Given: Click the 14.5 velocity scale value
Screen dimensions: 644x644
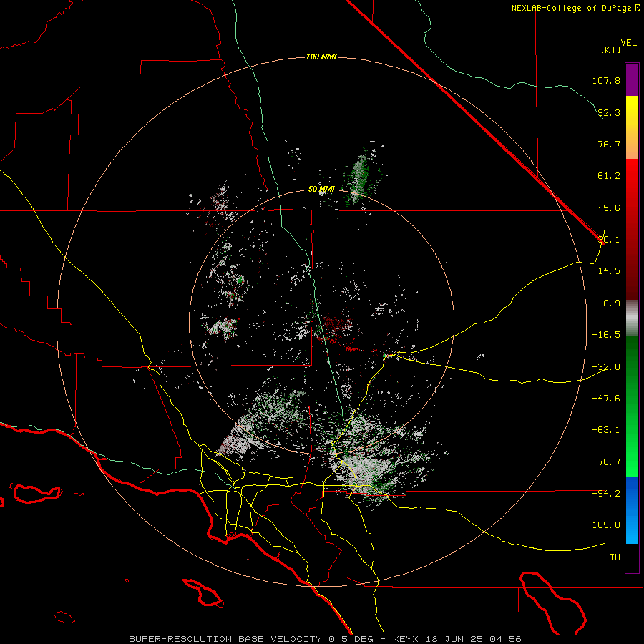Looking at the screenshot, I should pyautogui.click(x=609, y=271).
